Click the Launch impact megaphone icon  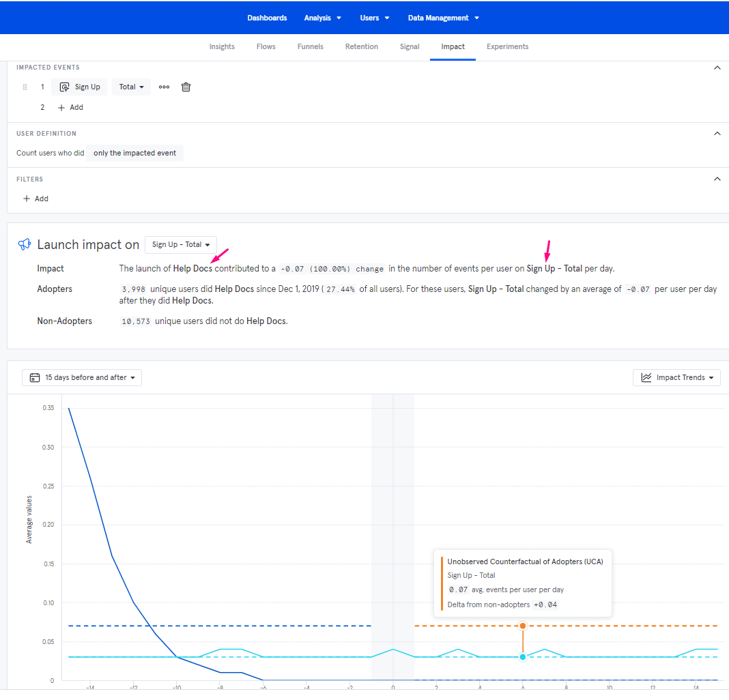click(24, 244)
